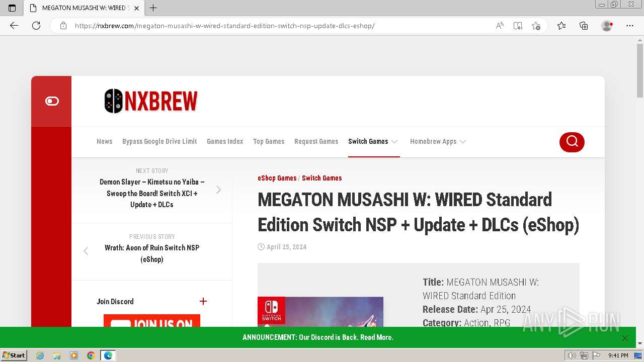Screen dimensions: 644x362
Task: Click the next story right chevron
Action: tap(218, 190)
